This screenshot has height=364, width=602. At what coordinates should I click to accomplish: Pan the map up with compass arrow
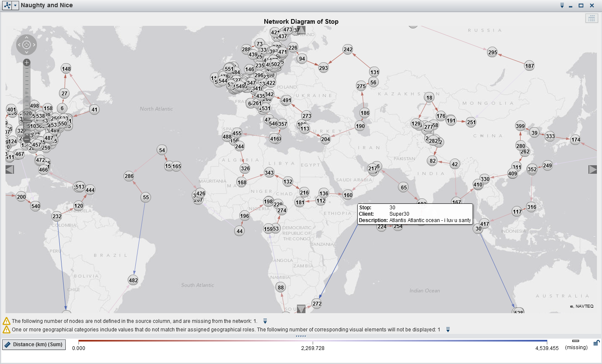(x=26, y=37)
